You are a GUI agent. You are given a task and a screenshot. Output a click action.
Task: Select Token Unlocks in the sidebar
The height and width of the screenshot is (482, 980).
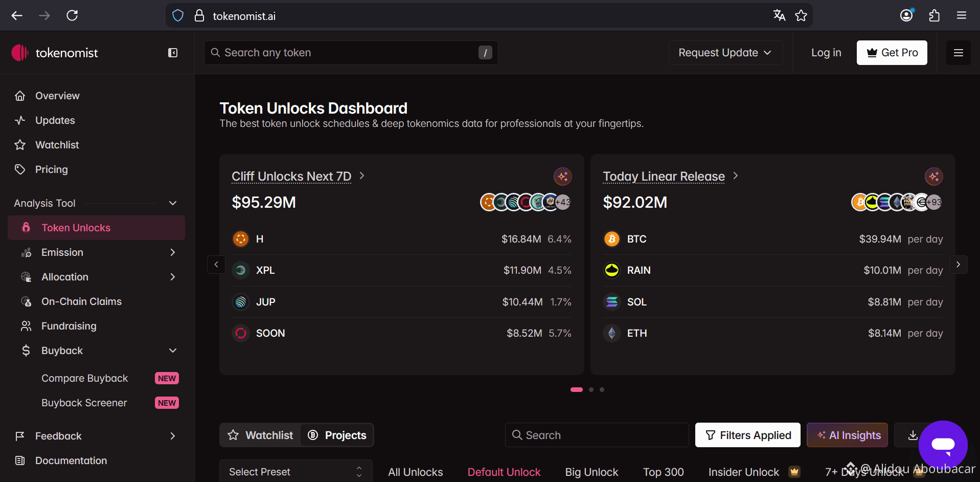(x=97, y=228)
